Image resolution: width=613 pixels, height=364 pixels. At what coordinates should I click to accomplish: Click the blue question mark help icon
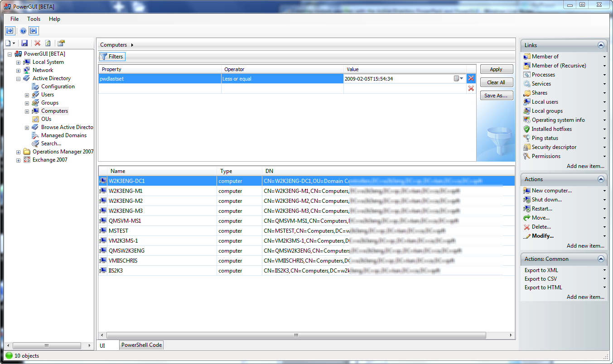(x=23, y=31)
